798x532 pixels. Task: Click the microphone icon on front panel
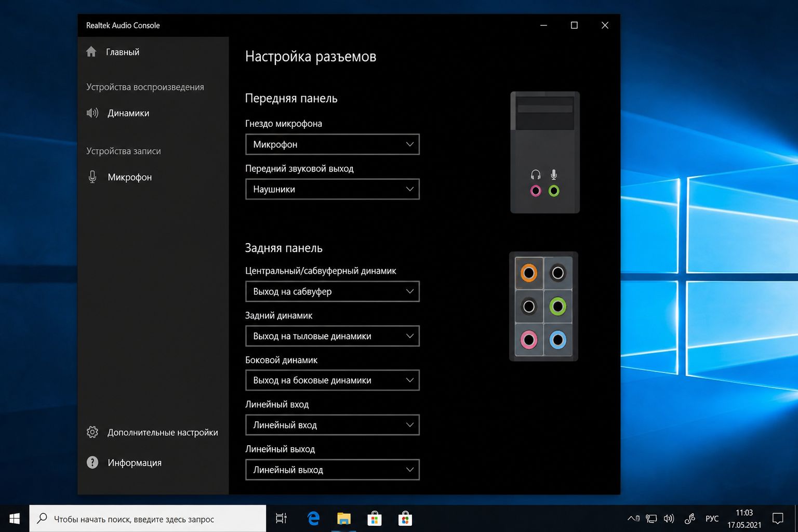click(x=554, y=175)
